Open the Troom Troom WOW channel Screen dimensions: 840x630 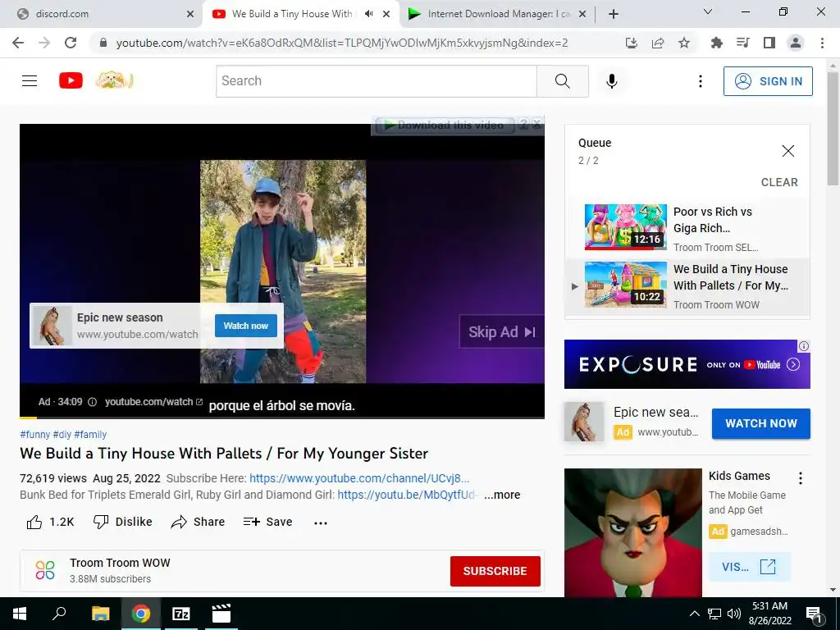[120, 563]
